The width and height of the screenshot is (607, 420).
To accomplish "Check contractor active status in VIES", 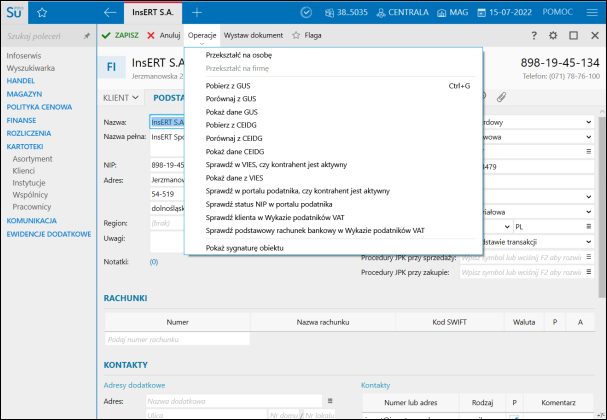I will pos(276,165).
